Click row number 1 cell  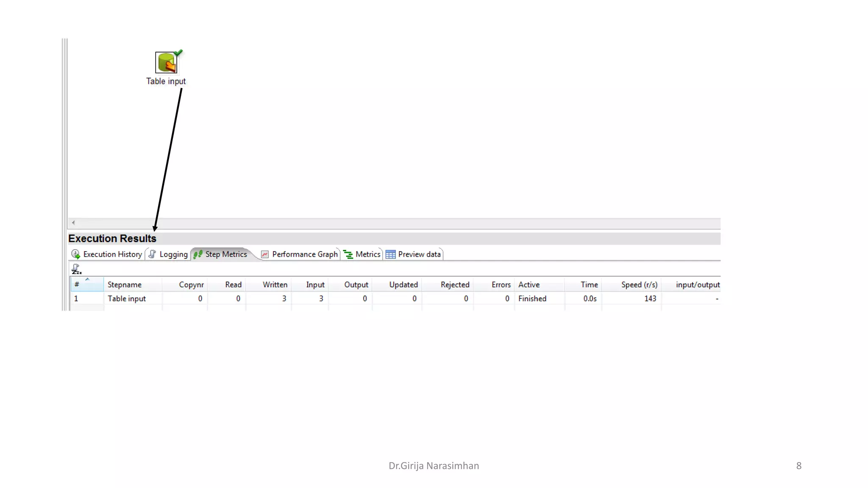(x=87, y=299)
